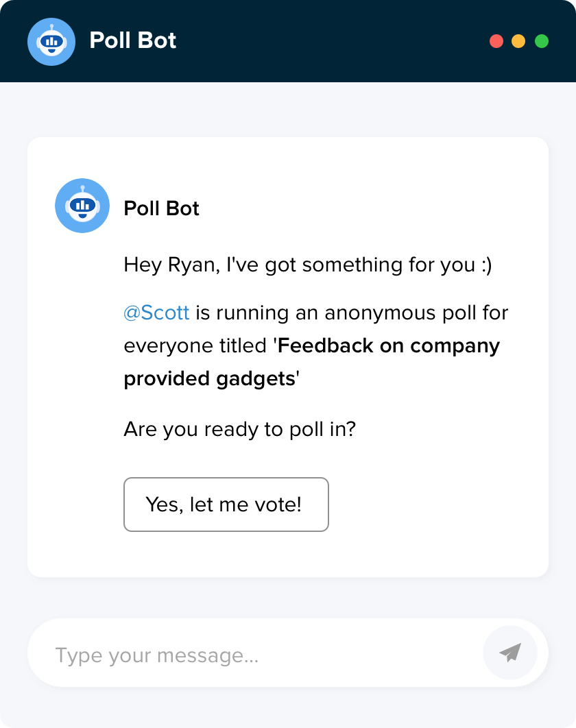Click the yellow window control dot

click(x=518, y=41)
